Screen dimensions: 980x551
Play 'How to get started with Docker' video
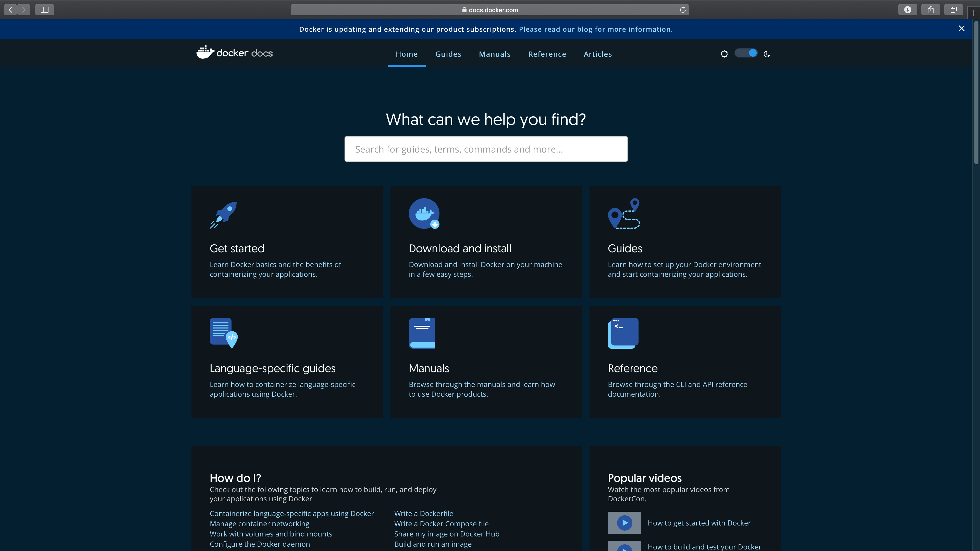624,523
